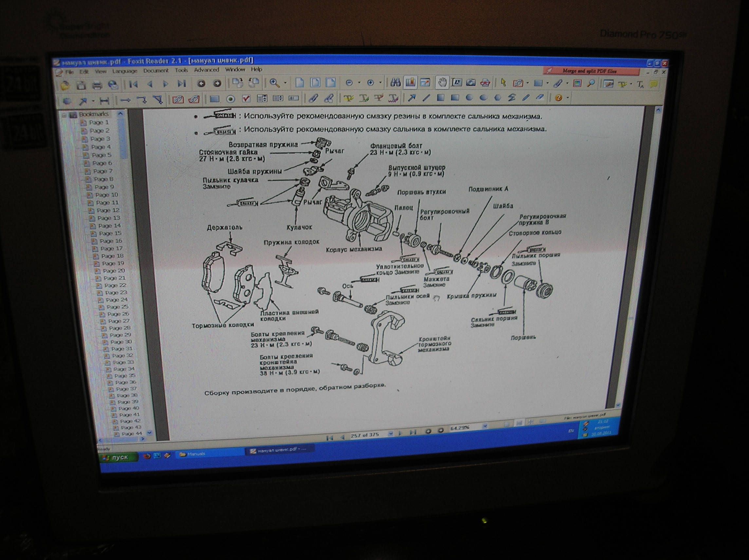
Task: Toggle the bookmarks navigation panel button
Action: (x=411, y=82)
